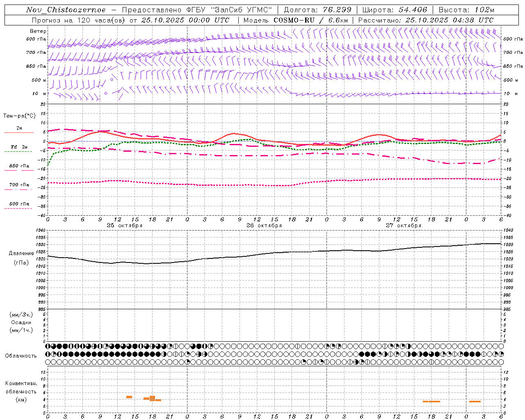Click the Ветер panel label
Screen dimensions: 525x420
coord(38,31)
